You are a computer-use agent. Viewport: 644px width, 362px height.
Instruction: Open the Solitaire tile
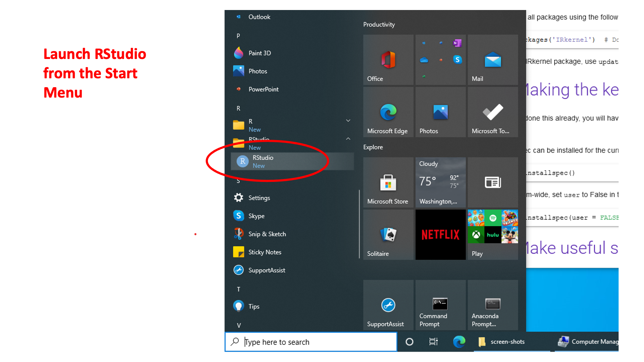(388, 234)
